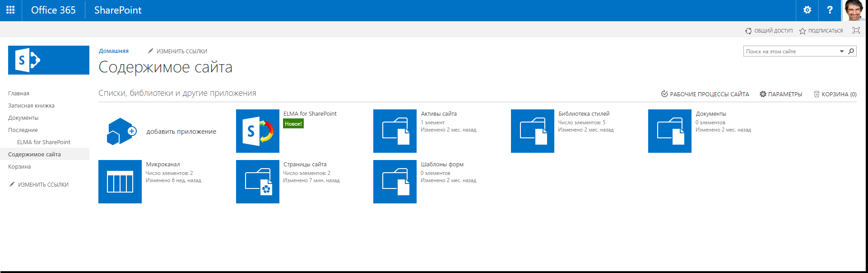Image resolution: width=868 pixels, height=273 pixels.
Task: Click the help question mark icon
Action: pos(830,10)
